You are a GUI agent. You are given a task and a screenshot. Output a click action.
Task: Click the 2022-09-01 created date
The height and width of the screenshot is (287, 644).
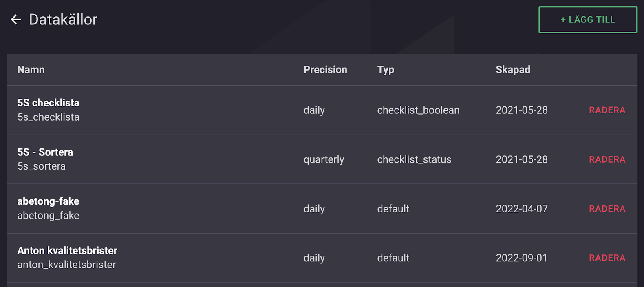click(521, 258)
